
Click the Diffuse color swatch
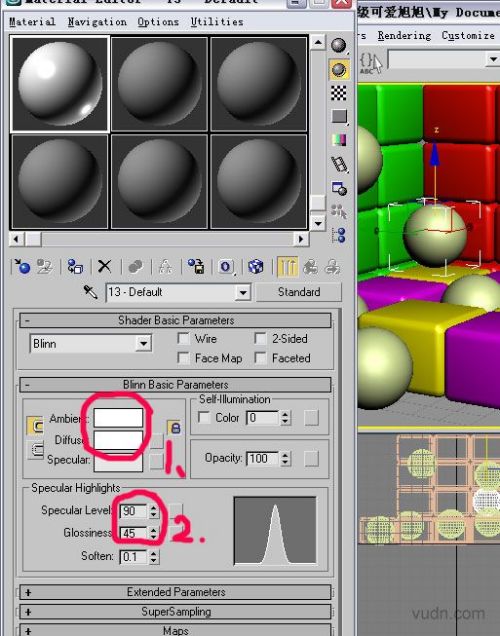click(x=118, y=440)
